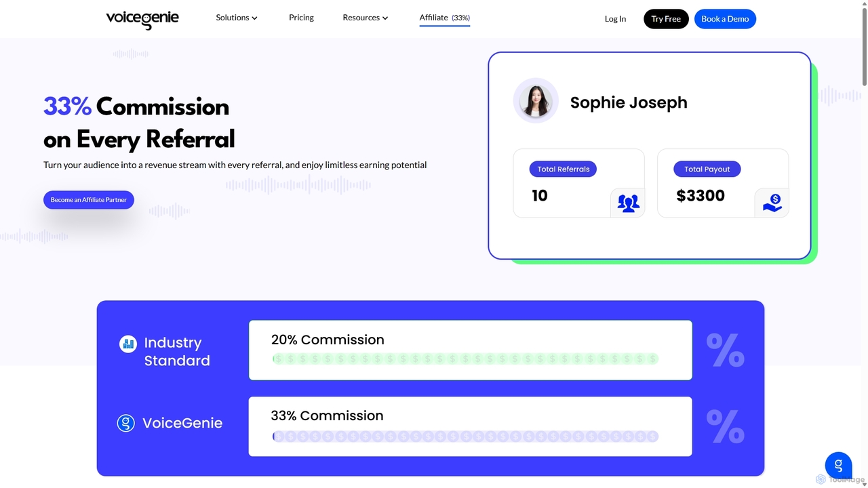Click the 33% Commission card label
Image resolution: width=868 pixels, height=488 pixels.
327,415
